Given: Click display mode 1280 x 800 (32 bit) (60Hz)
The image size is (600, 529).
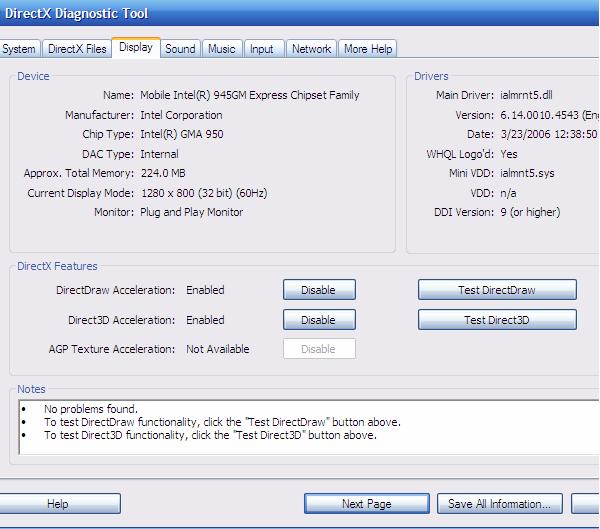Looking at the screenshot, I should click(x=204, y=193).
